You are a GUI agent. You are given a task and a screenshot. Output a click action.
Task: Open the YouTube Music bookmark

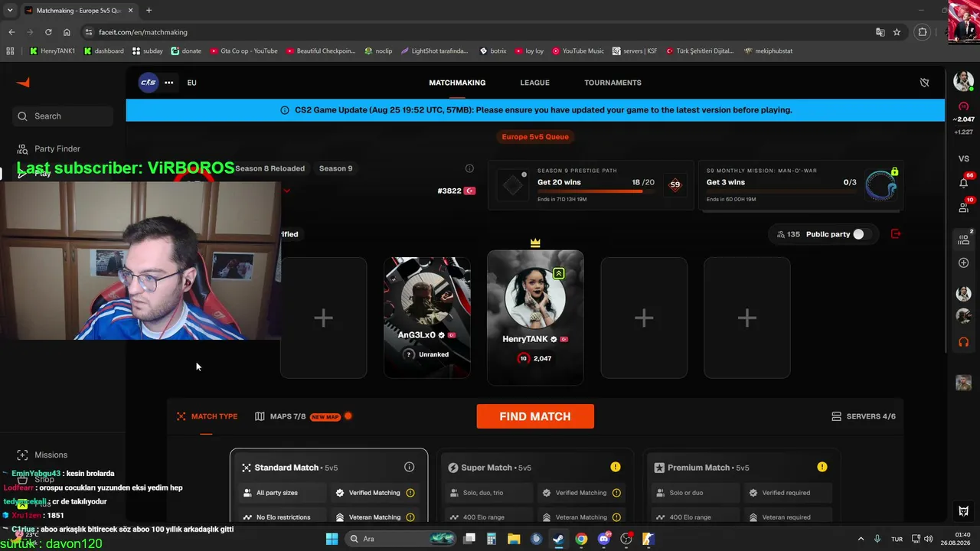[578, 51]
